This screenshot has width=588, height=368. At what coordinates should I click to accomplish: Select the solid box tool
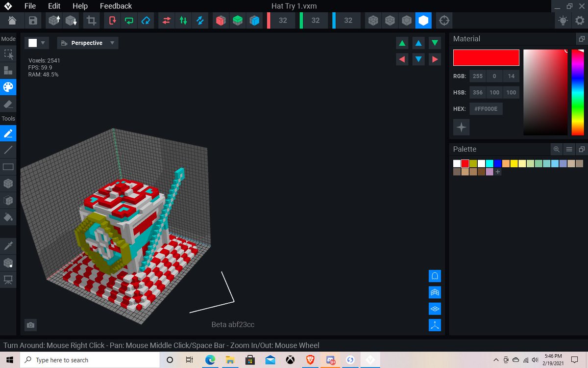click(8, 184)
